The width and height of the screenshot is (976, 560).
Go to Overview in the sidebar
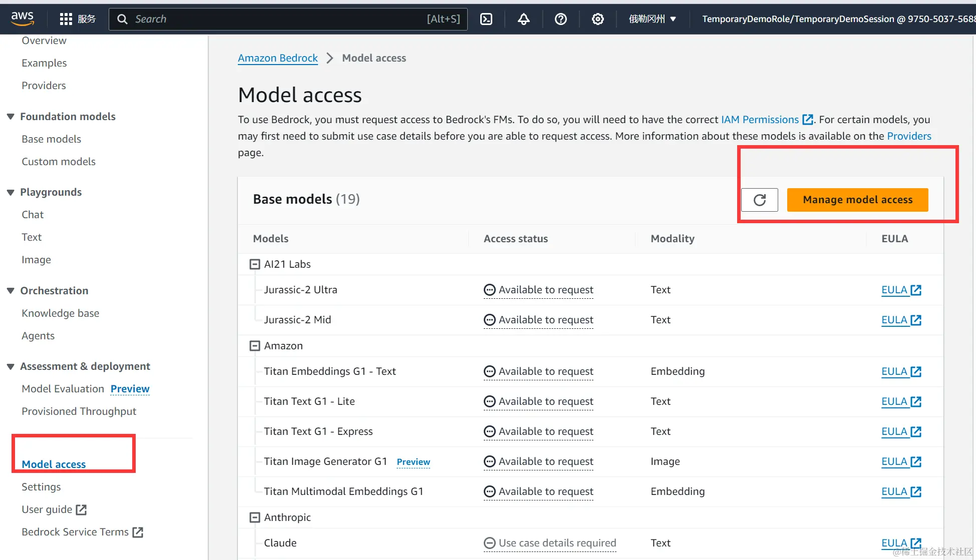[x=44, y=41]
